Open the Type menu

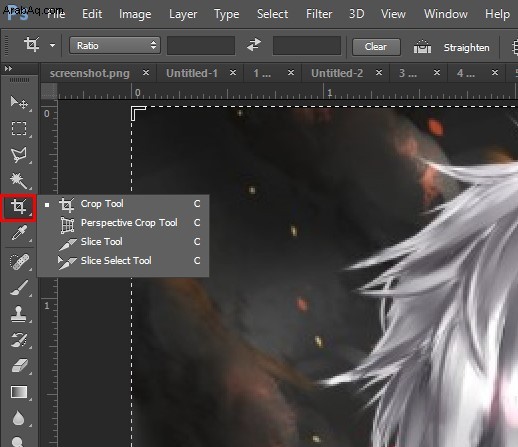[226, 14]
